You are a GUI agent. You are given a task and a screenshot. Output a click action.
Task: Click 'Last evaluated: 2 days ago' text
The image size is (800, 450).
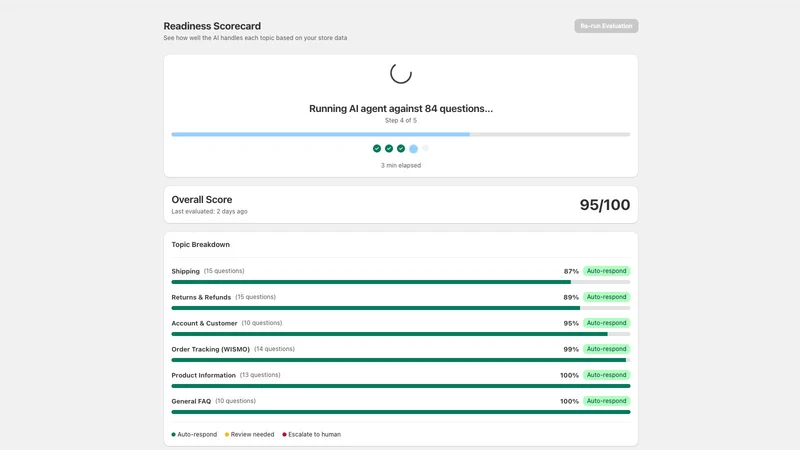209,211
